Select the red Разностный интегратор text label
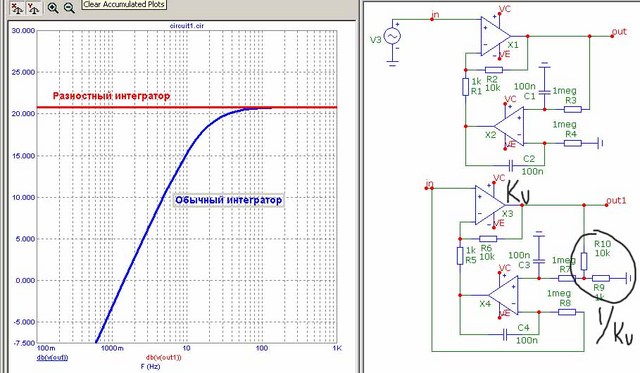This screenshot has width=640, height=373. (111, 96)
